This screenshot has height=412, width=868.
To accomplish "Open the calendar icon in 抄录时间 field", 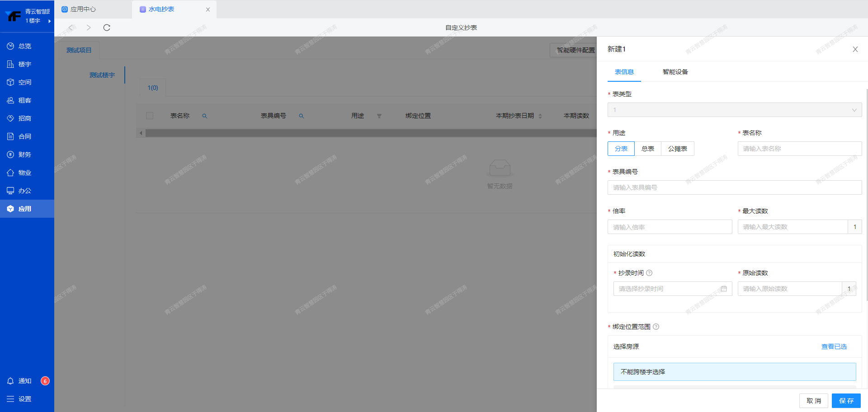I will 723,289.
